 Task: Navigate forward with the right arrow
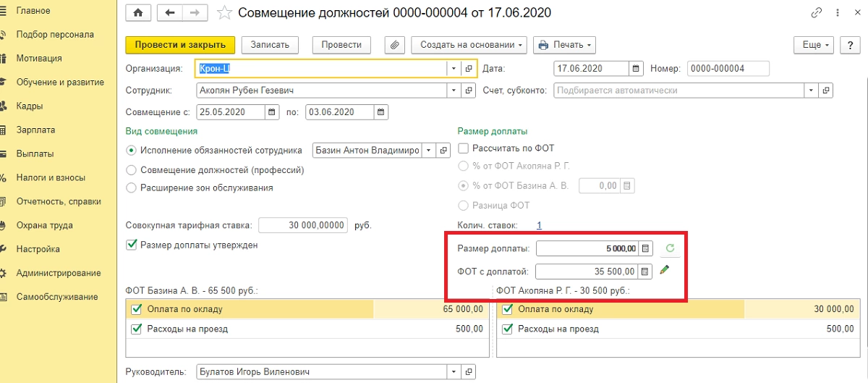[195, 13]
